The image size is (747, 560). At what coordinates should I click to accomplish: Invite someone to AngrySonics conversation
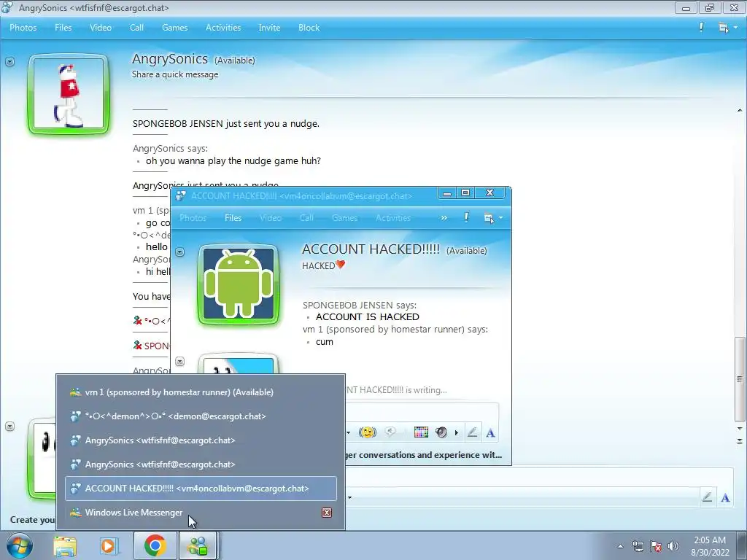[269, 28]
